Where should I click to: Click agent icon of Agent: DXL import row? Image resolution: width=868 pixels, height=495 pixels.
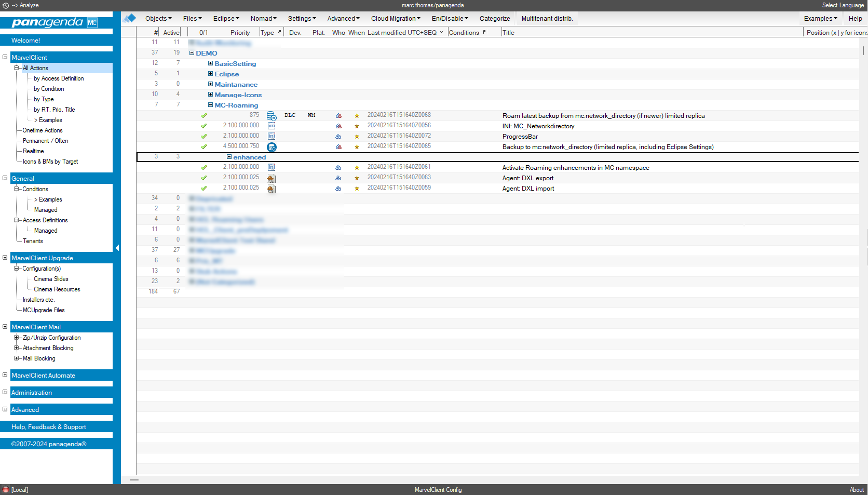click(272, 189)
